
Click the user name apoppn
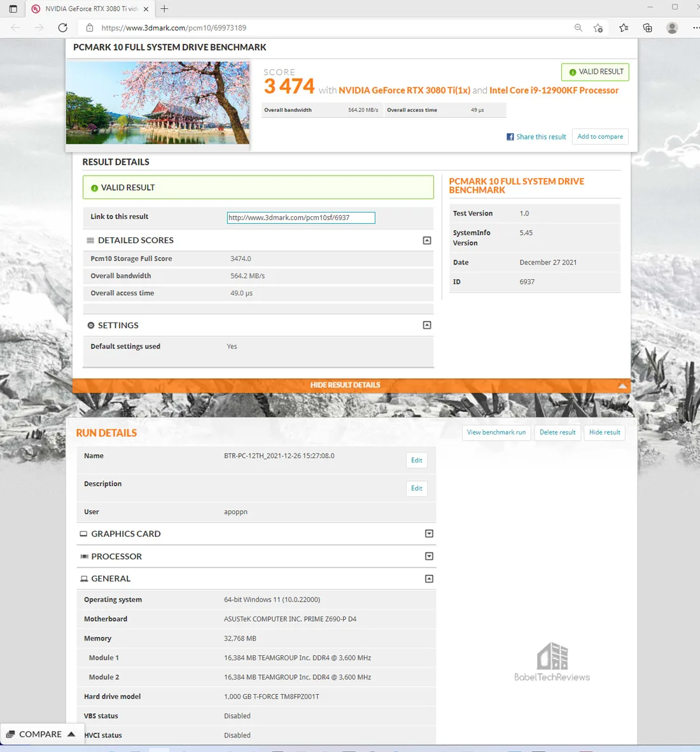coord(235,512)
